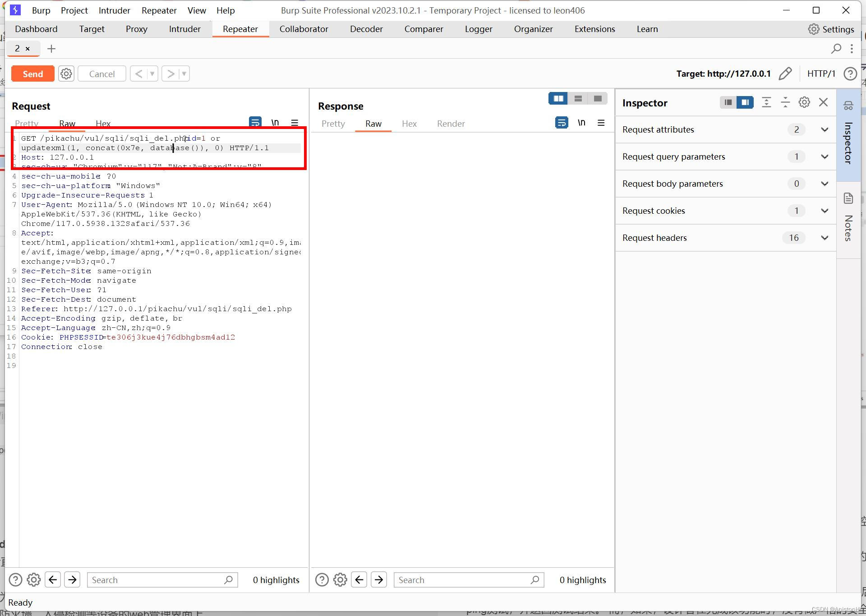Toggle response non-printable characters \n
866x616 pixels.
pos(581,123)
